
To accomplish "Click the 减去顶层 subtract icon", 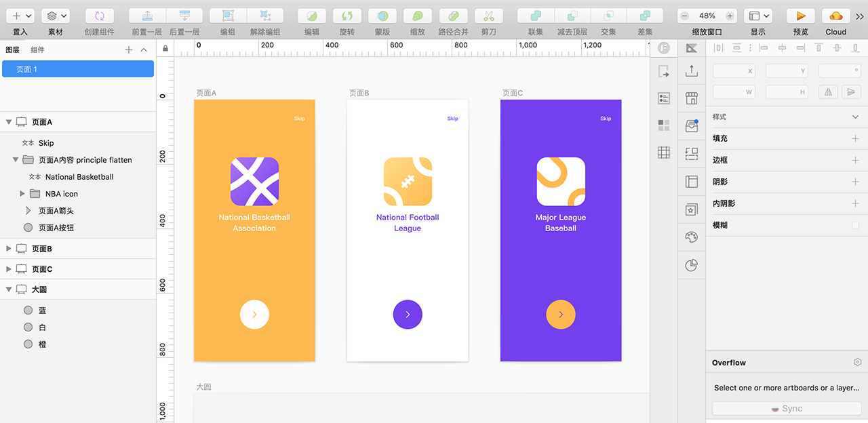I will 572,16.
